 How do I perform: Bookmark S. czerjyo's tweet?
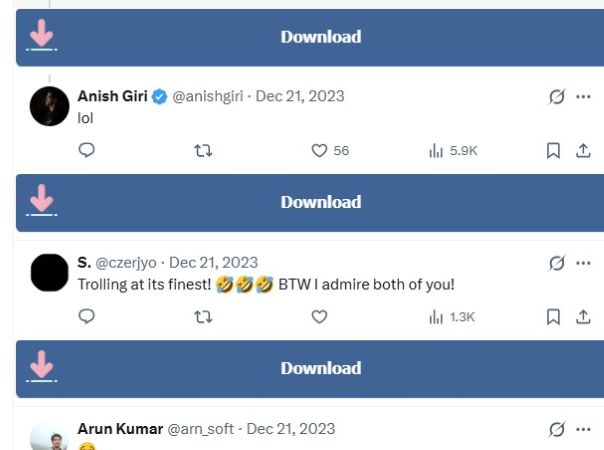pyautogui.click(x=553, y=316)
